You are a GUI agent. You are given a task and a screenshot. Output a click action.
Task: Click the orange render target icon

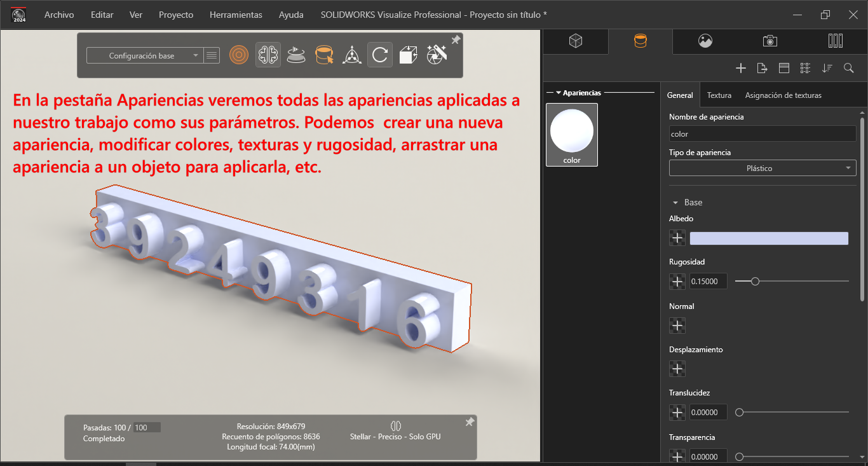tap(238, 55)
